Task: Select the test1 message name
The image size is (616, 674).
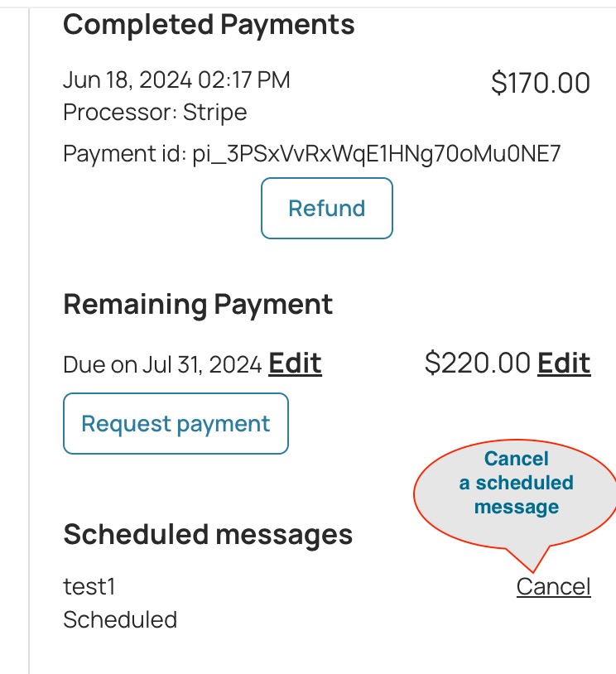Action: point(89,587)
